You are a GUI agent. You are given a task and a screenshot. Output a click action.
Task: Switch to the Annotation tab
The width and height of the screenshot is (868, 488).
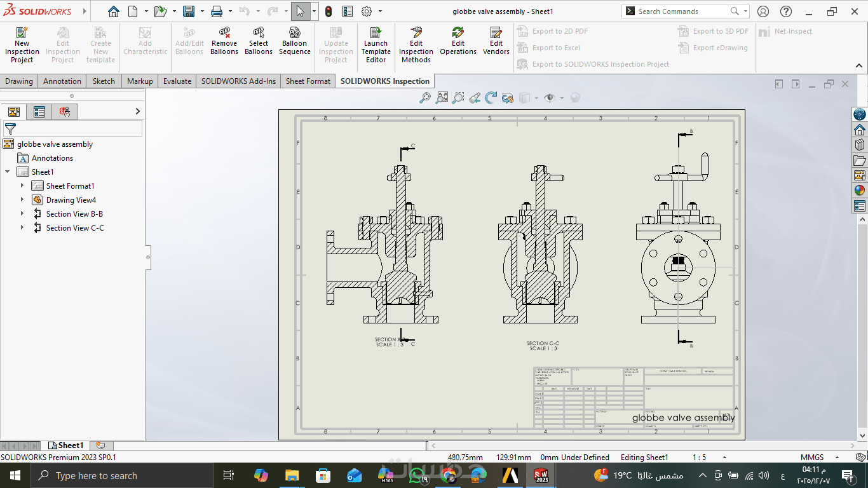pyautogui.click(x=62, y=81)
